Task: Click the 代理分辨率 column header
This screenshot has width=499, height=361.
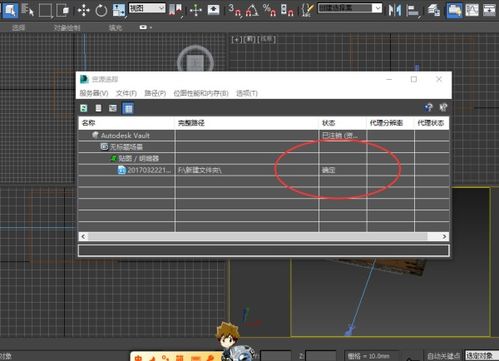Action: [x=390, y=123]
